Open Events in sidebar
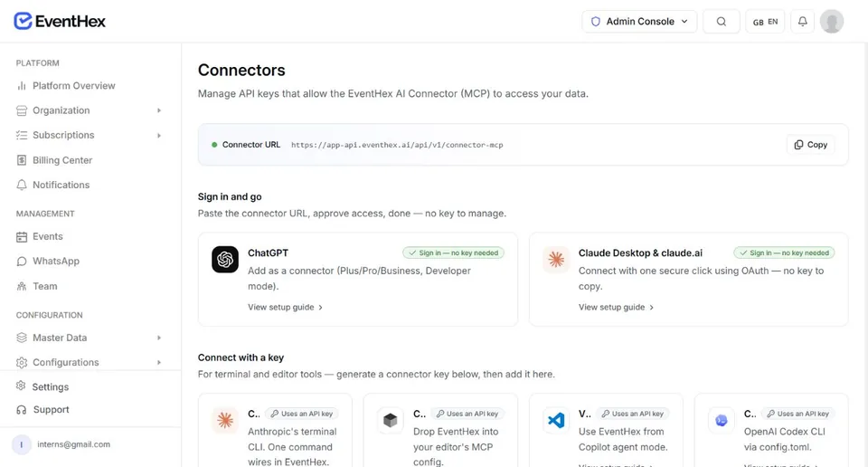The image size is (868, 467). (48, 236)
